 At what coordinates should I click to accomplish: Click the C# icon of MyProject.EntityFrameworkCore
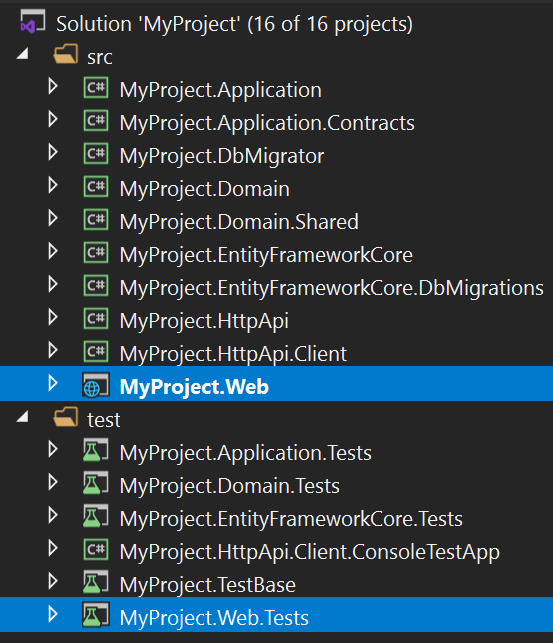click(96, 253)
